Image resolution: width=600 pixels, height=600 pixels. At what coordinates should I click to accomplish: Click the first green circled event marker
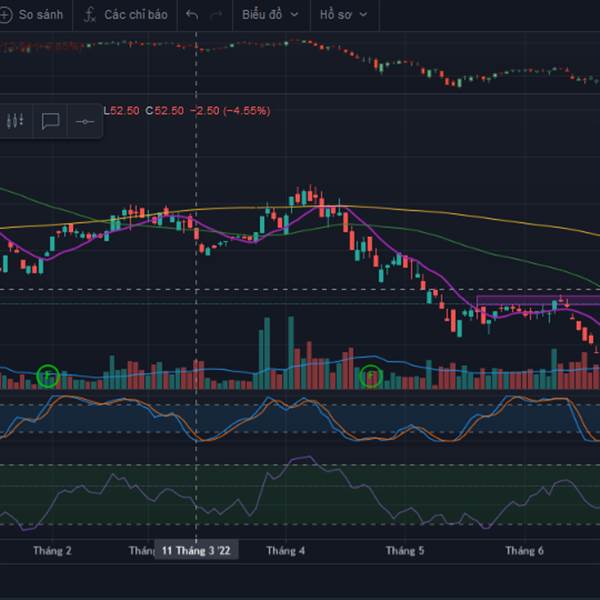[48, 376]
